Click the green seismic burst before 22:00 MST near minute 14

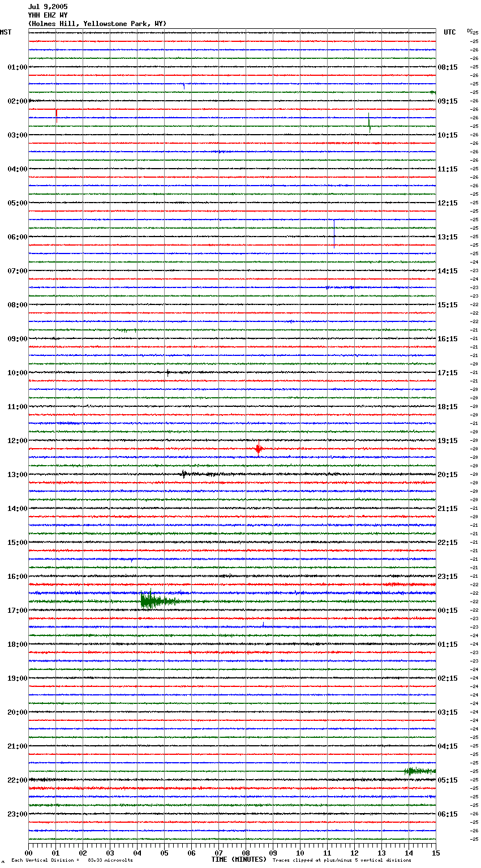pyautogui.click(x=420, y=771)
